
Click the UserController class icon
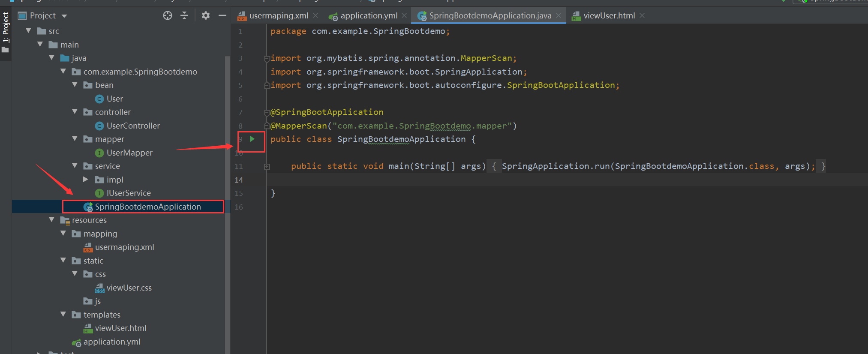[99, 126]
